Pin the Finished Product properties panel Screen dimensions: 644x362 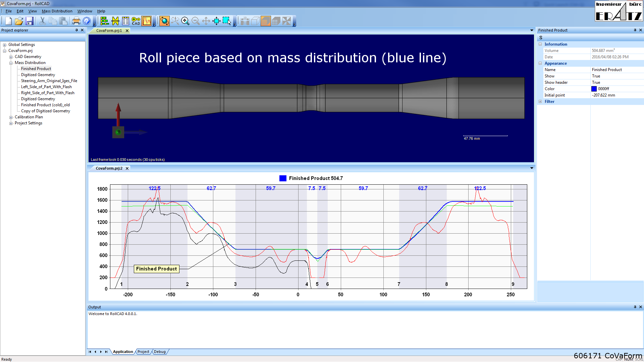click(635, 30)
